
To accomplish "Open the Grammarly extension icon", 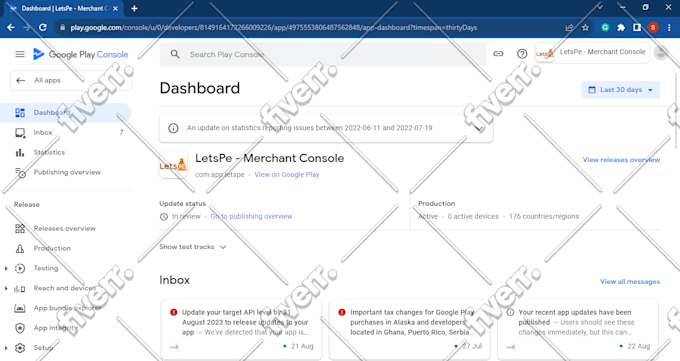I will pyautogui.click(x=605, y=27).
